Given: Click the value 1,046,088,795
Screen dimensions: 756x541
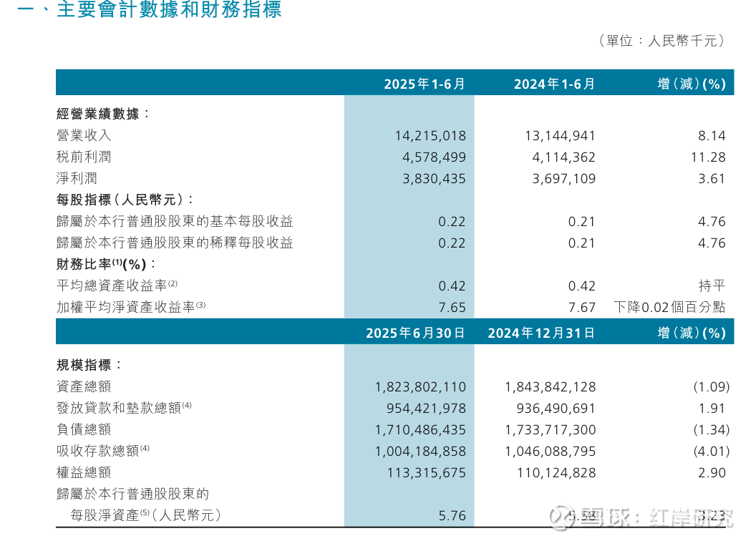Looking at the screenshot, I should point(550,452).
